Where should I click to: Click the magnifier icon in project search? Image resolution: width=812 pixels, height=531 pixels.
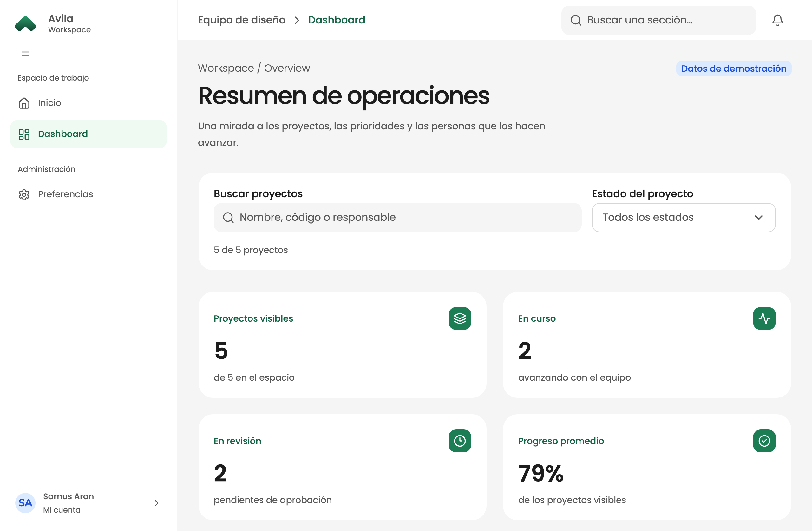[228, 217]
